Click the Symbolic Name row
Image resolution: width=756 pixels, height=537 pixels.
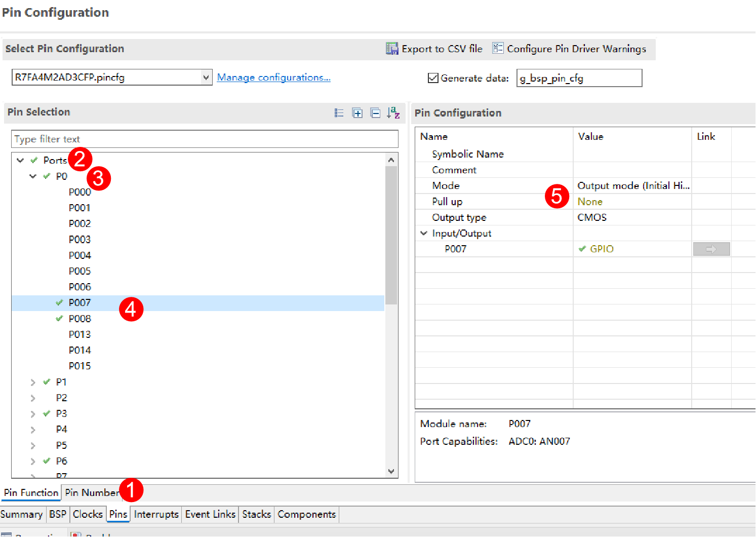pos(585,154)
